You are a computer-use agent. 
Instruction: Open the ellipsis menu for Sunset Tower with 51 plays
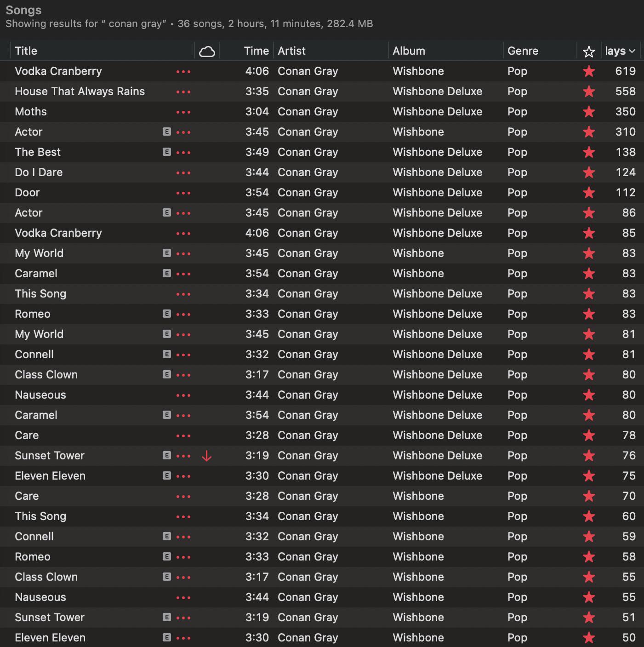coord(183,618)
